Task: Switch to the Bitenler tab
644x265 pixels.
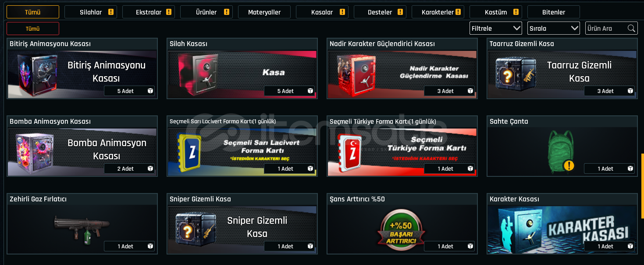Action: [554, 12]
